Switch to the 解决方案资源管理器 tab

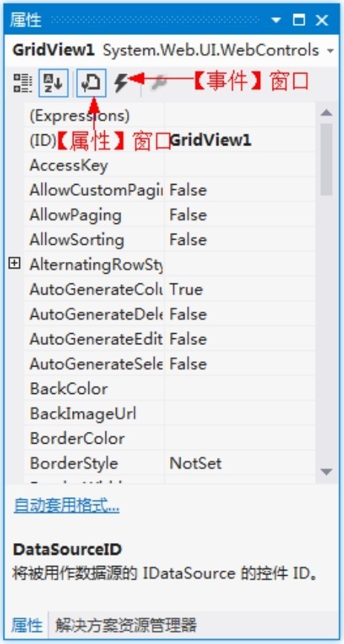[x=126, y=625]
